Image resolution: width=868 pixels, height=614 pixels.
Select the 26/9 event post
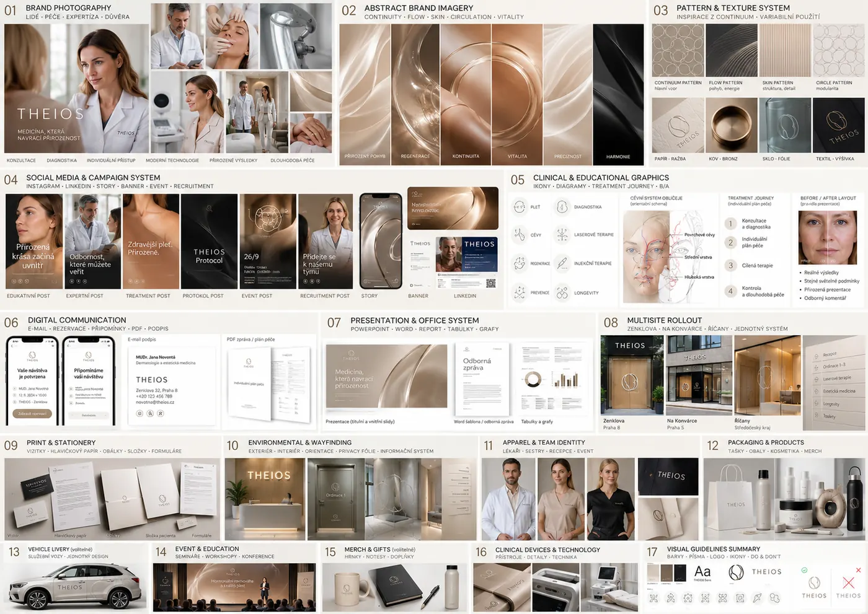(x=268, y=241)
